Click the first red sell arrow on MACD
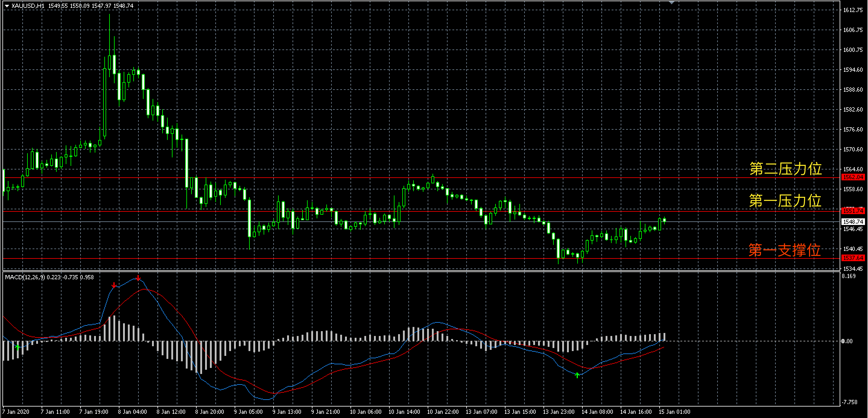 click(114, 285)
